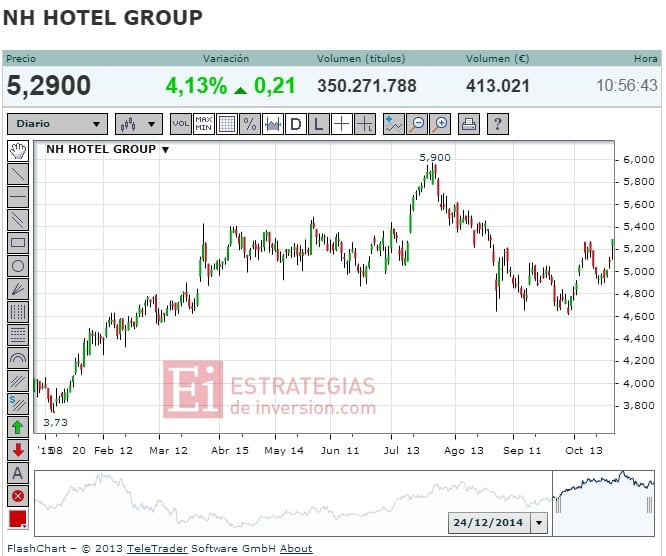Open the candlestick chart type dropdown
This screenshot has height=556, width=666.
click(x=139, y=124)
